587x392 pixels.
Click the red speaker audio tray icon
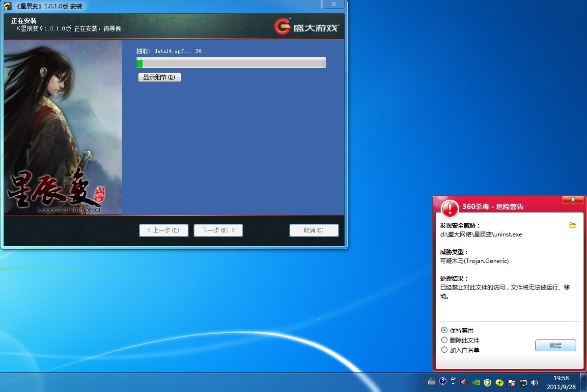pos(463,382)
